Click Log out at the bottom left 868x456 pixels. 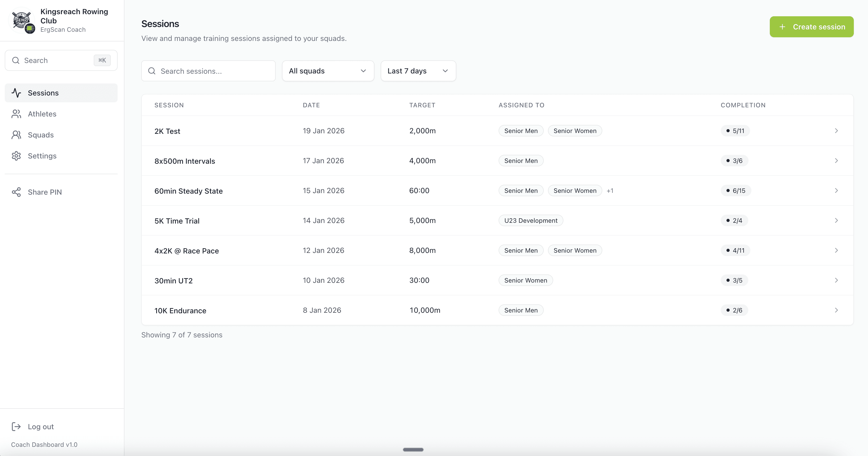click(x=40, y=426)
